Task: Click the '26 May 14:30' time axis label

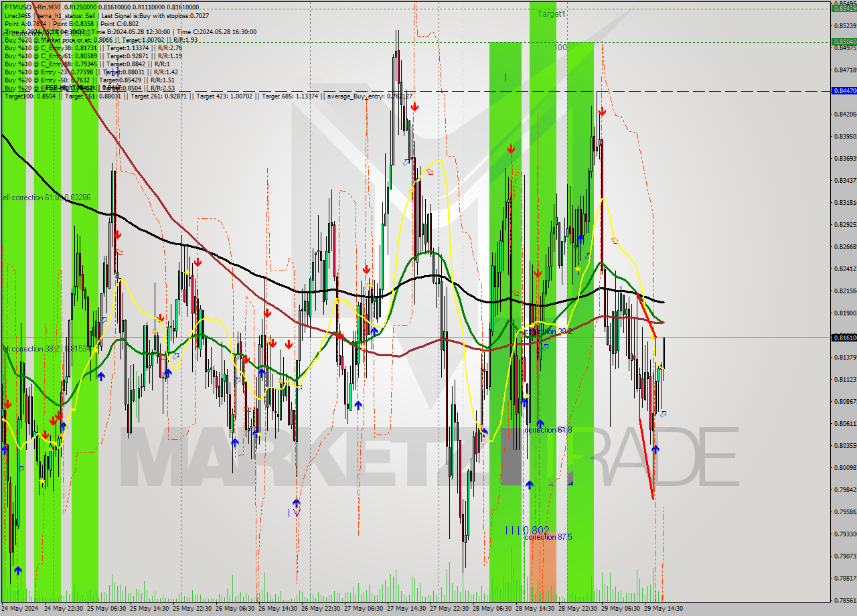Action: [279, 609]
